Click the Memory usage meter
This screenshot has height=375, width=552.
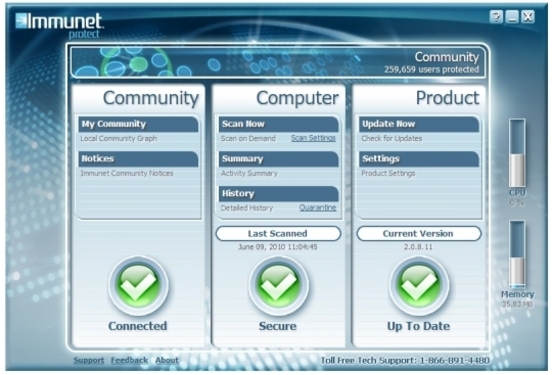click(517, 254)
